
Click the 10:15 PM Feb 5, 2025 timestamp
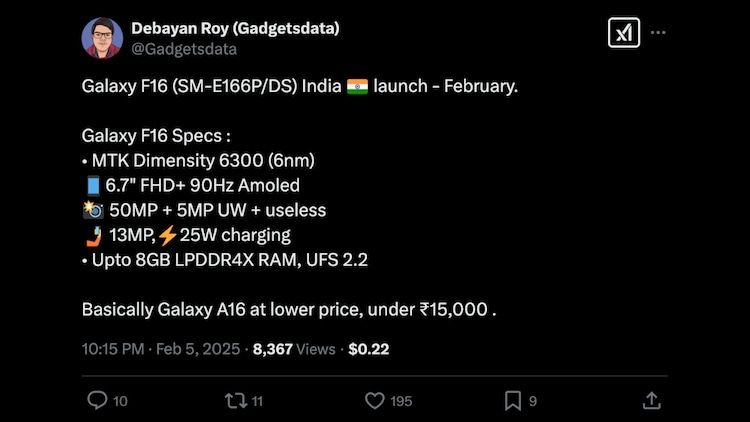[x=161, y=349]
